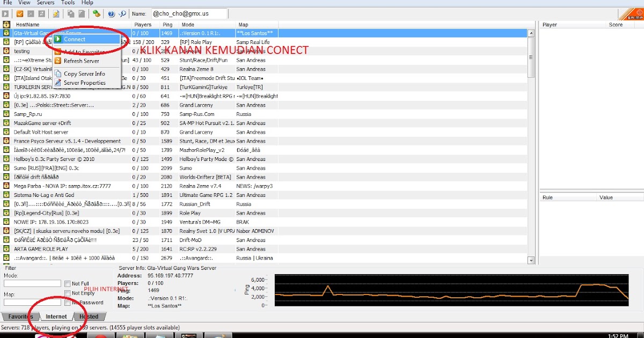The image size is (644, 338).
Task: Select the Mega Parba - NOVA IP row
Action: pos(264,186)
